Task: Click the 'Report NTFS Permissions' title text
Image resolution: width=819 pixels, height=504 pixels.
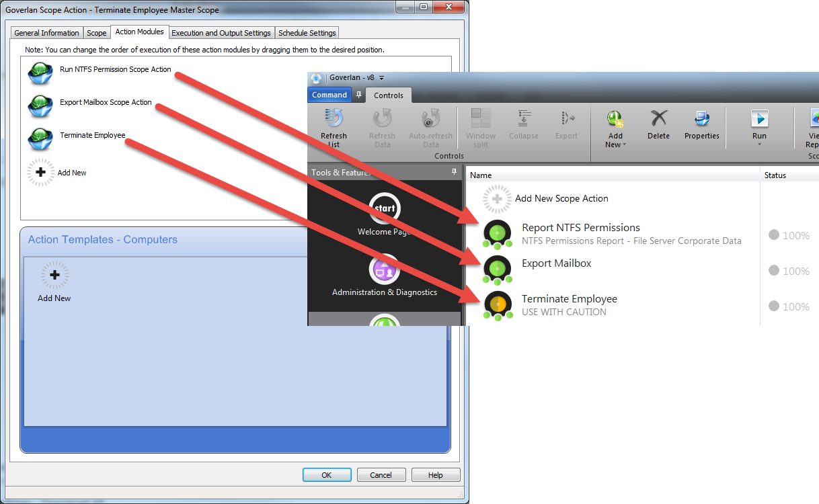Action: [x=581, y=228]
